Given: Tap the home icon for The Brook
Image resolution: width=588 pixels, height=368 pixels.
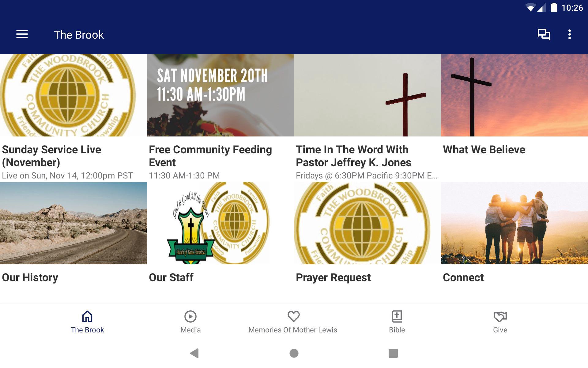Looking at the screenshot, I should tap(87, 316).
